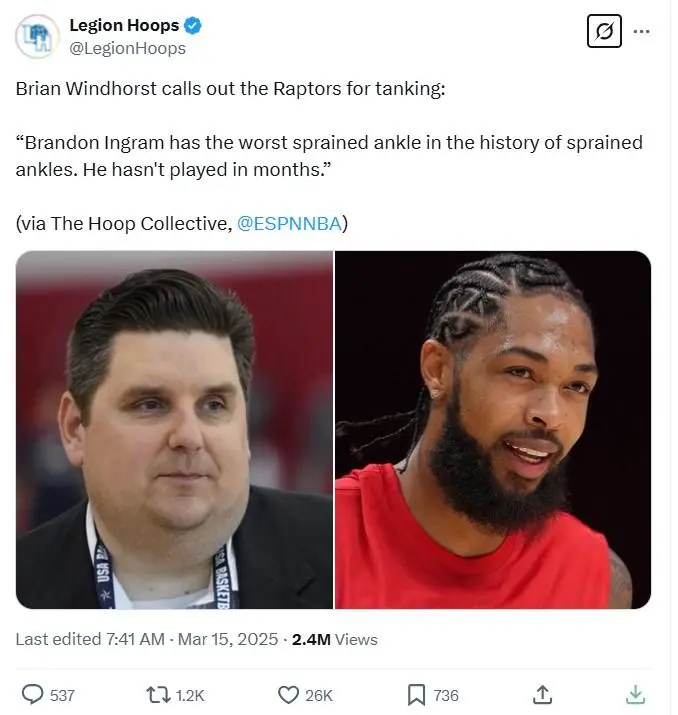The height and width of the screenshot is (715, 678).
Task: Open the Legion Hoops display name
Action: (124, 26)
